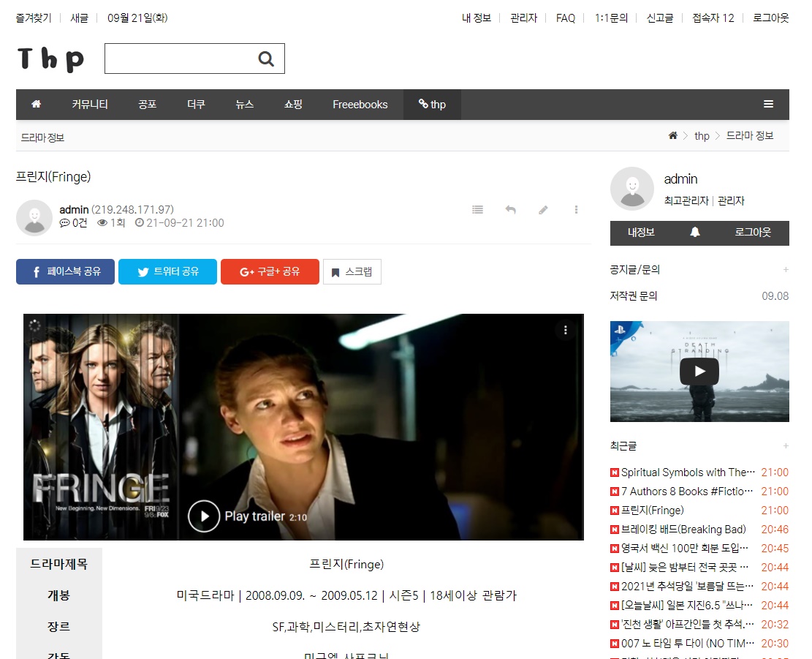812x659 pixels.
Task: Expand the 최근글 section plus
Action: click(786, 446)
